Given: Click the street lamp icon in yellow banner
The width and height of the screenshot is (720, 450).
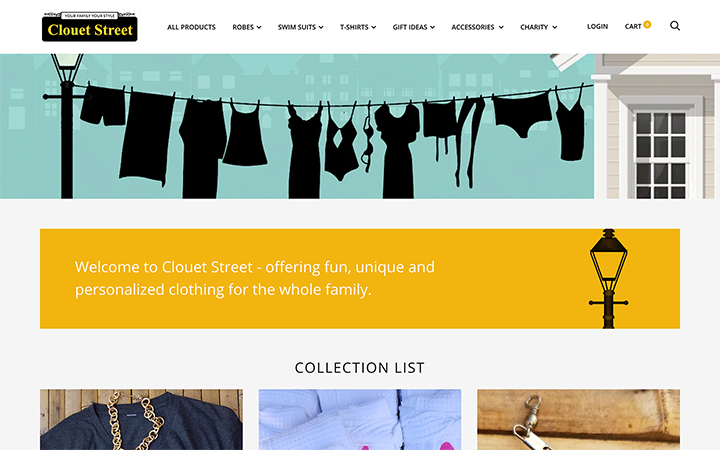Looking at the screenshot, I should [608, 279].
